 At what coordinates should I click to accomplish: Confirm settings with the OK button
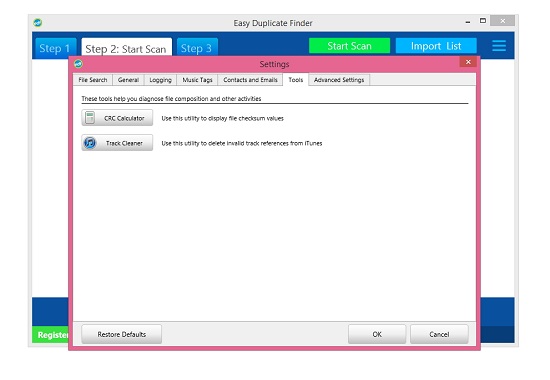click(x=377, y=334)
